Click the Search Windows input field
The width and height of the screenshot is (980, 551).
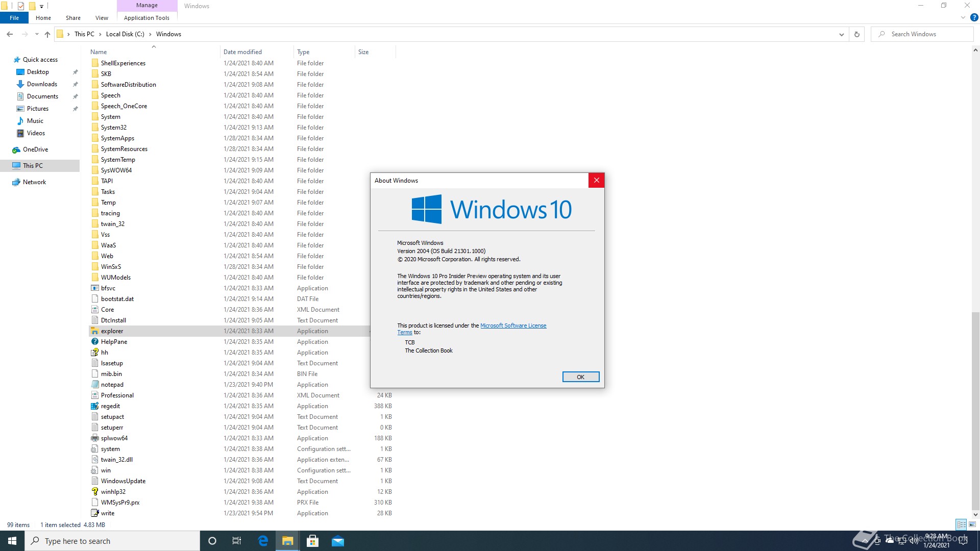922,34
